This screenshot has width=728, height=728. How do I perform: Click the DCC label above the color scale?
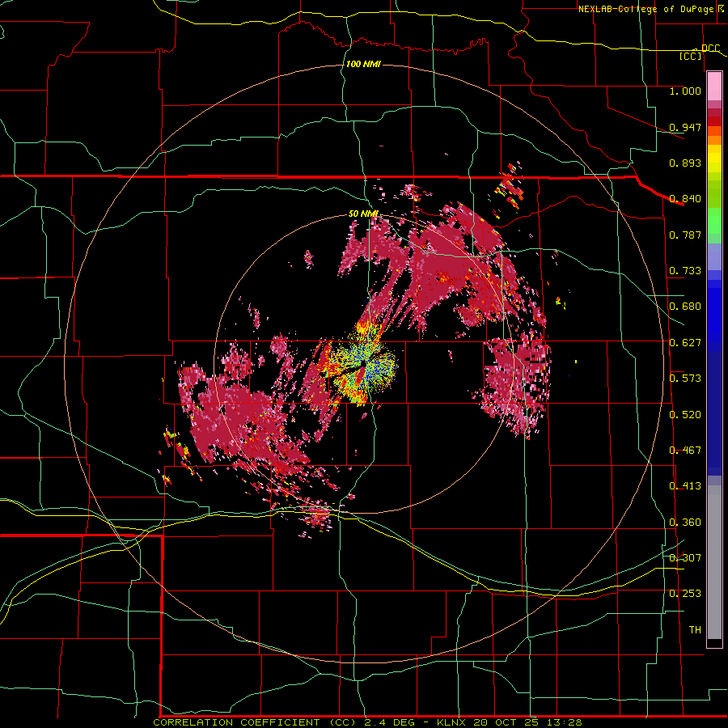tap(710, 48)
